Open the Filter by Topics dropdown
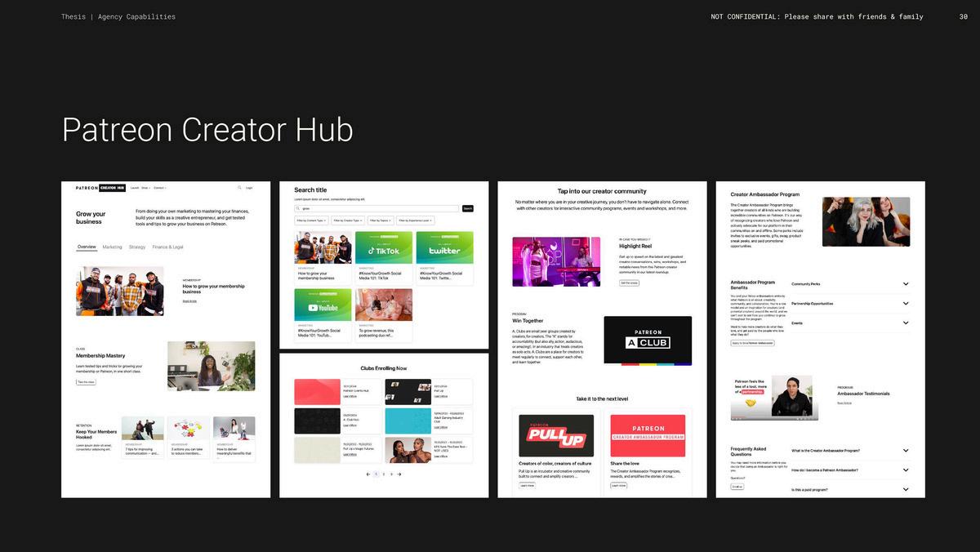The height and width of the screenshot is (552, 980). point(381,220)
